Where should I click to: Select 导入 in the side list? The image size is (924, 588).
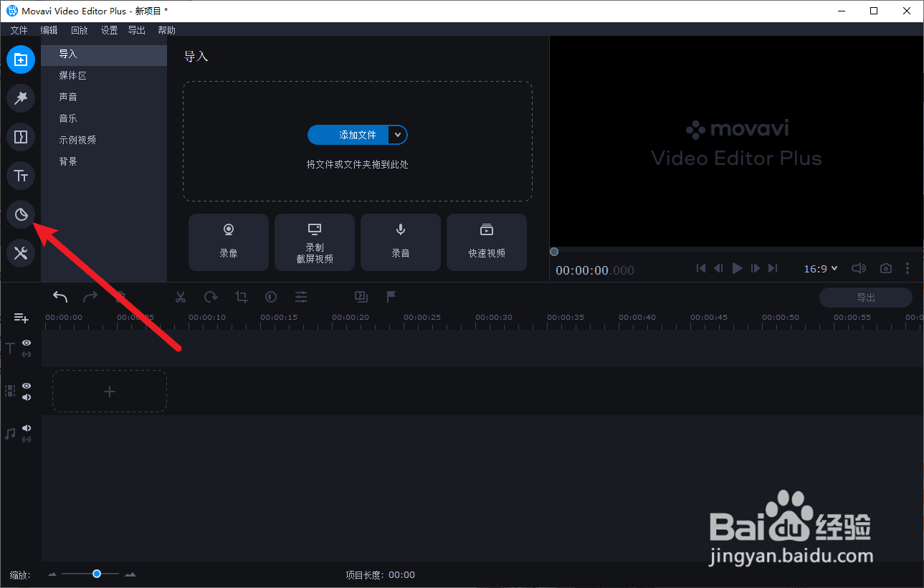(x=104, y=54)
